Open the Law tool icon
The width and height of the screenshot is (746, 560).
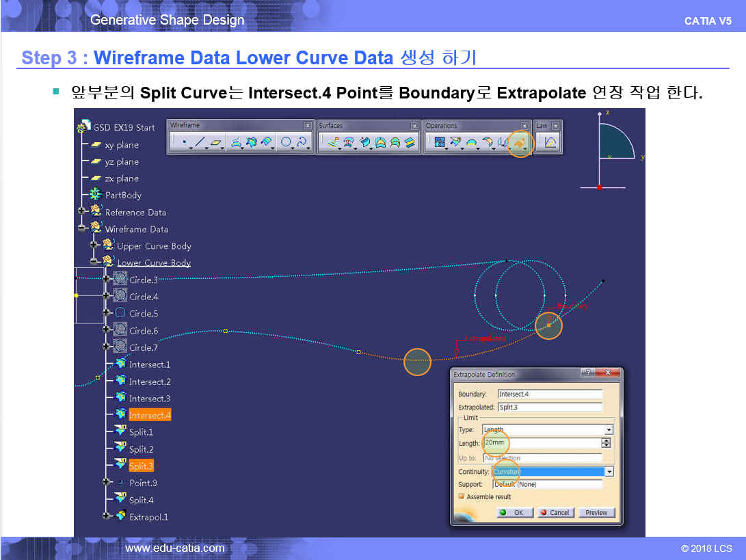[x=550, y=143]
